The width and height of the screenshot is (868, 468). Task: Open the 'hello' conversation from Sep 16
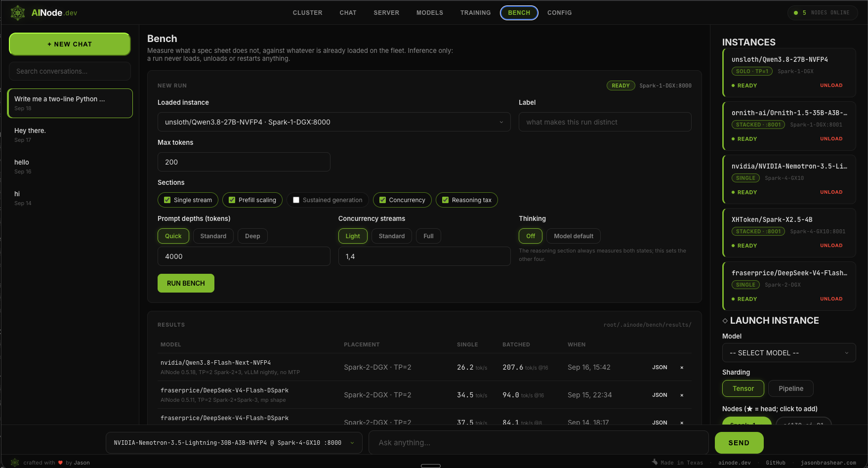70,167
